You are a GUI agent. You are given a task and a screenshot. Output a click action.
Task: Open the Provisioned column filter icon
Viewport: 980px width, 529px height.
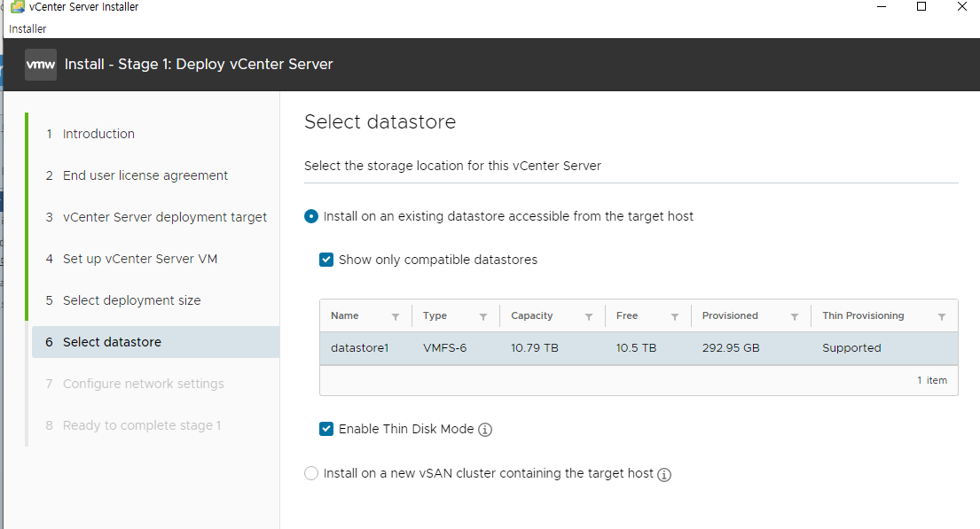point(795,316)
